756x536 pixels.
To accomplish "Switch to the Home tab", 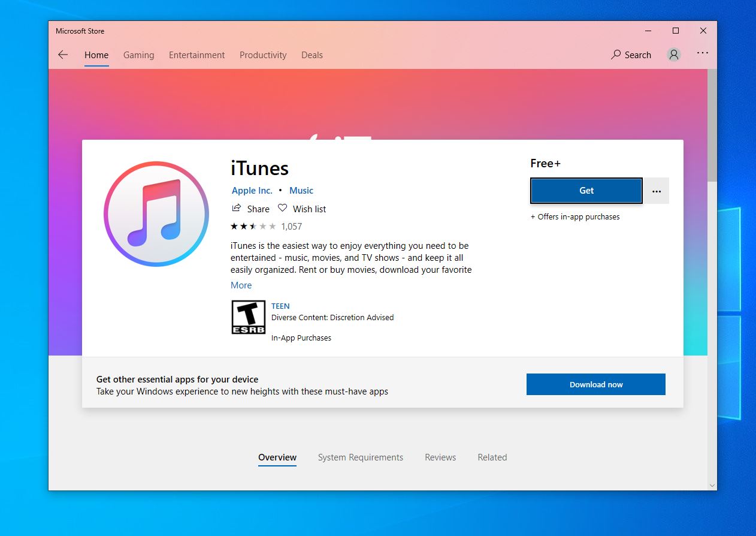I will [96, 55].
